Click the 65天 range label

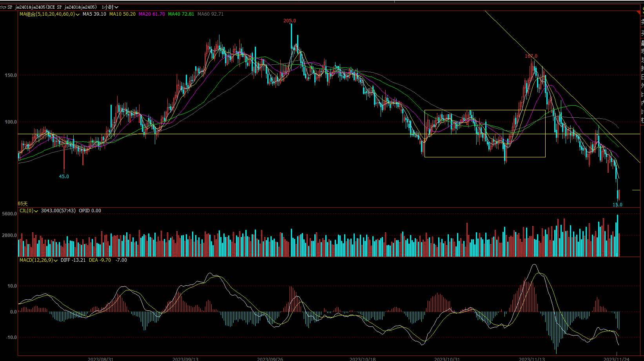(23, 204)
